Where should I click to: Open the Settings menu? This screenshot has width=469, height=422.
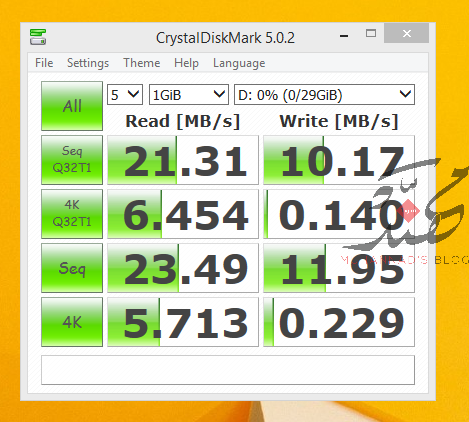[x=88, y=63]
